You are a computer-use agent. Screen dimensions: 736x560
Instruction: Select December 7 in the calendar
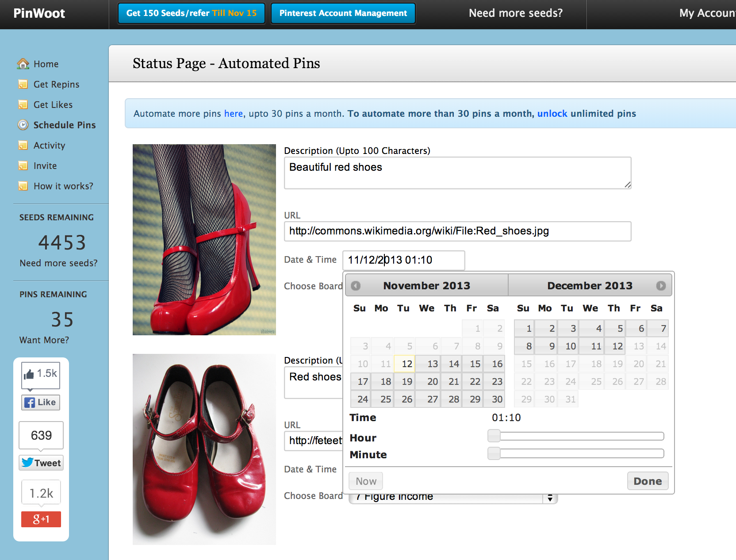coord(658,329)
